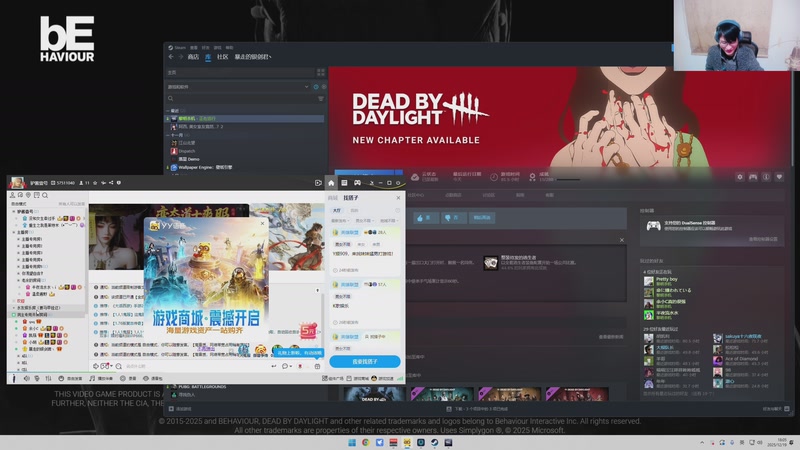Viewport: 800px width, 450px height.
Task: Open the YY home icon in title bar
Action: [x=331, y=183]
